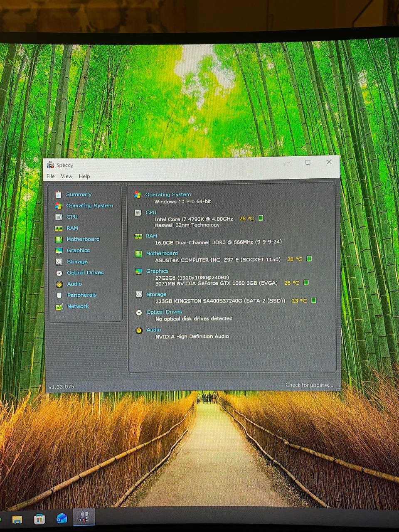Click Check for updates link
This screenshot has width=399, height=532.
pyautogui.click(x=309, y=385)
